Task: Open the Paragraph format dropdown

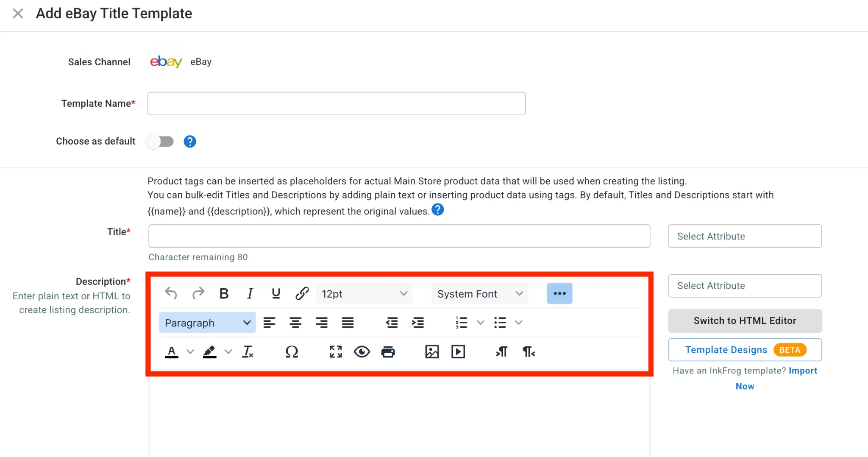Action: pos(207,323)
